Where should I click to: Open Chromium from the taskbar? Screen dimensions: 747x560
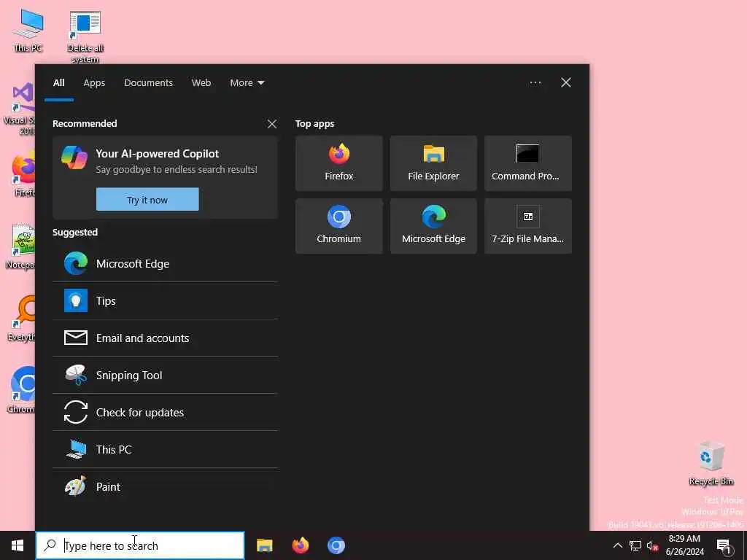tap(336, 545)
